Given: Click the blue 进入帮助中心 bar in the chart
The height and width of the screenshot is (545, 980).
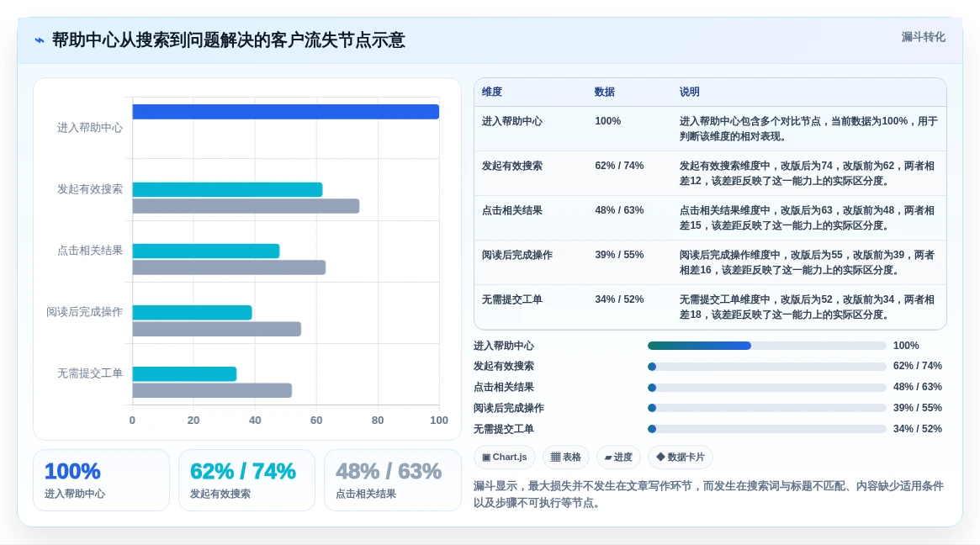Looking at the screenshot, I should coord(286,112).
